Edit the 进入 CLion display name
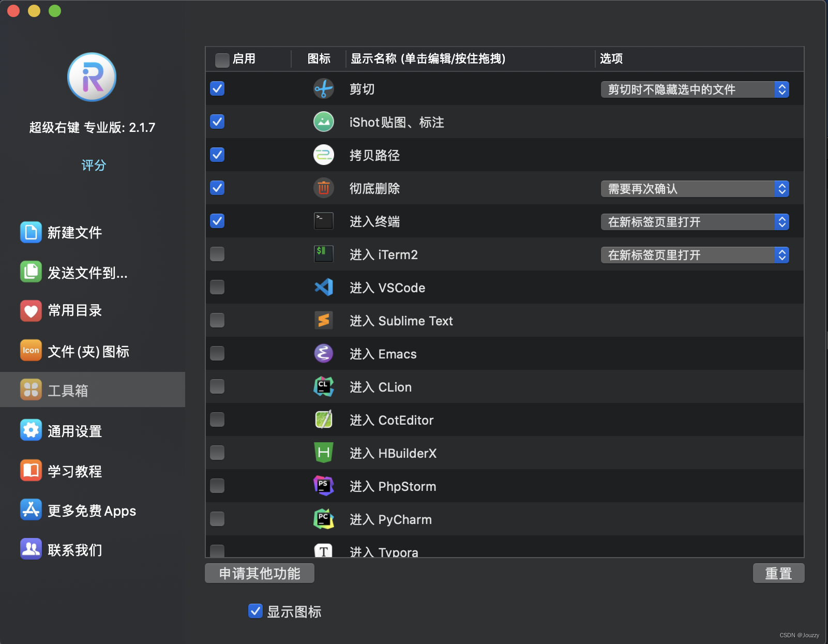 [381, 387]
